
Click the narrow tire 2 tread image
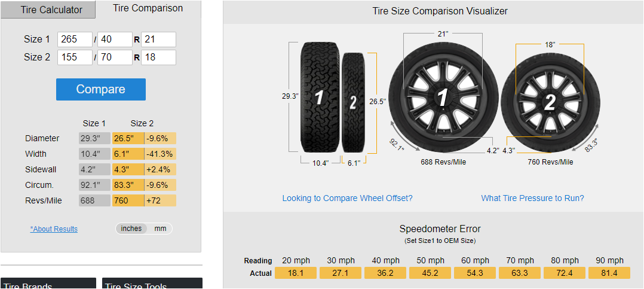[x=353, y=102]
